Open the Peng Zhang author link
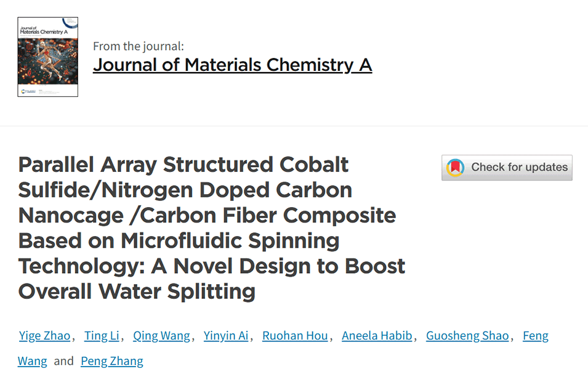The height and width of the screenshot is (379, 588). [x=112, y=361]
